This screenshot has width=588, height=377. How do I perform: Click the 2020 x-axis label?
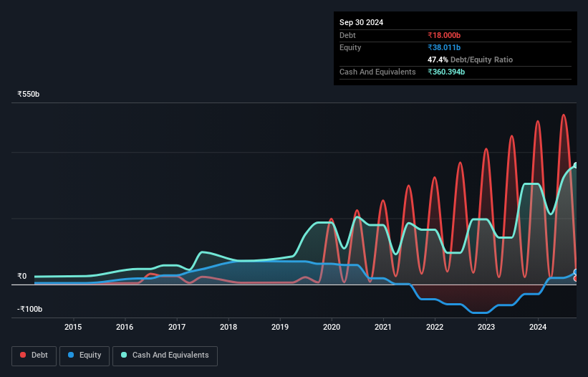coord(332,327)
